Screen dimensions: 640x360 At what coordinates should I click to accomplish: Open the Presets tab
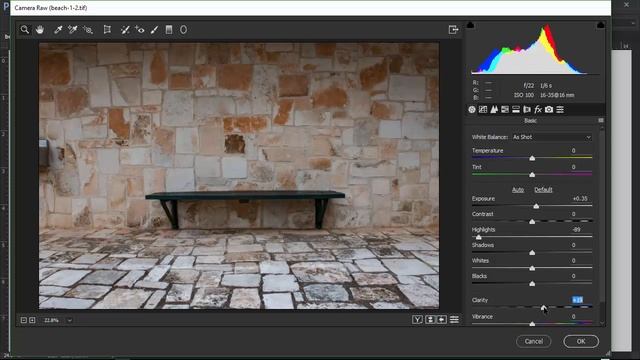click(560, 109)
